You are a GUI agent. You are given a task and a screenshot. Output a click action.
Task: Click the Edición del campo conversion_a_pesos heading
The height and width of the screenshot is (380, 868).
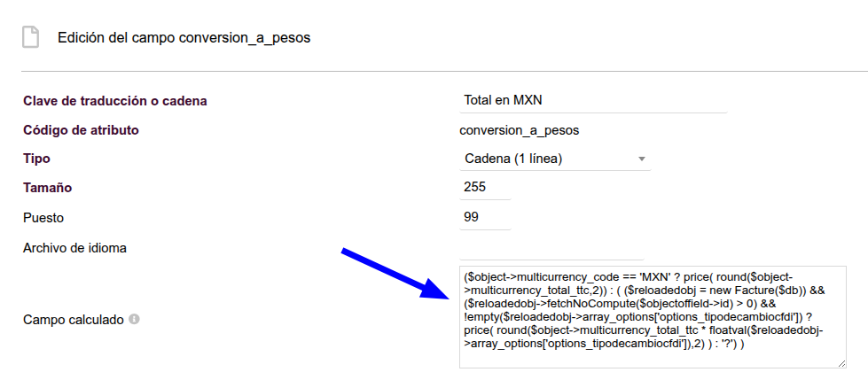click(184, 38)
